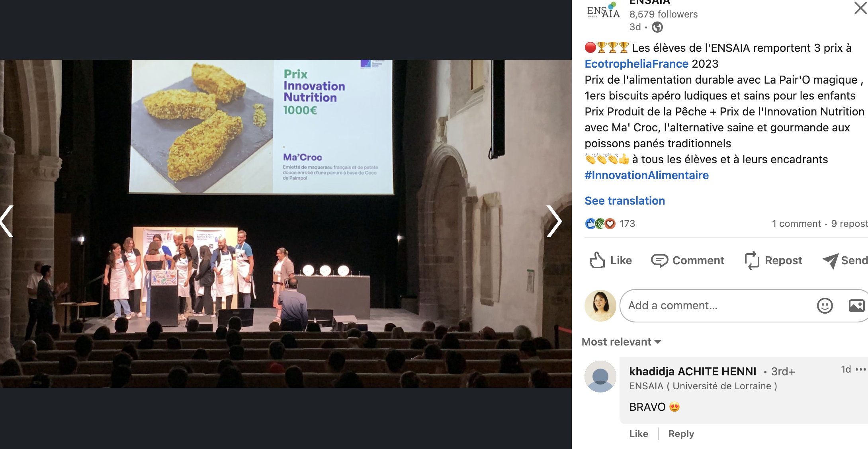Open the ENSAIA logo profile
The image size is (868, 449).
pyautogui.click(x=603, y=10)
